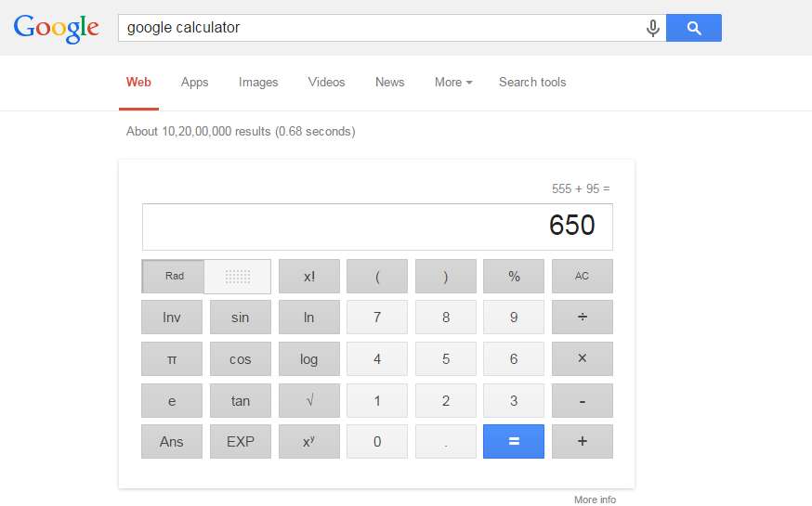Click the search box containing google calculator
The image size is (812, 506).
click(x=381, y=28)
